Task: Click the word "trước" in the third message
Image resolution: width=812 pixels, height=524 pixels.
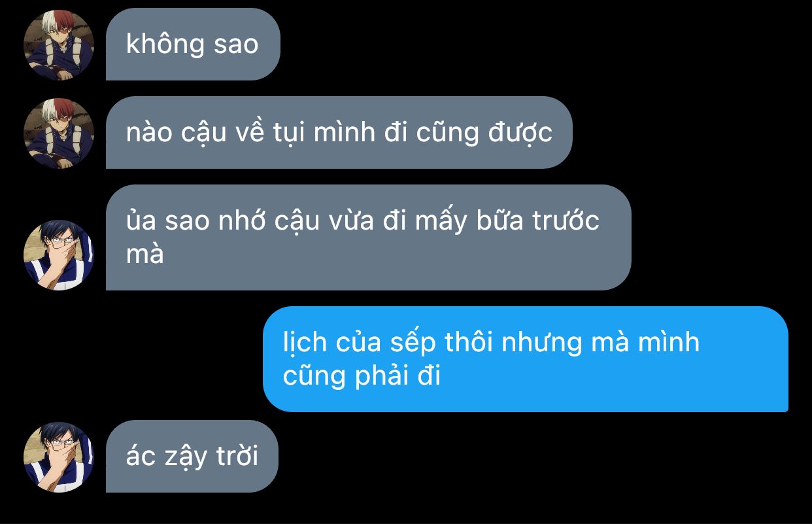Action: [x=565, y=221]
